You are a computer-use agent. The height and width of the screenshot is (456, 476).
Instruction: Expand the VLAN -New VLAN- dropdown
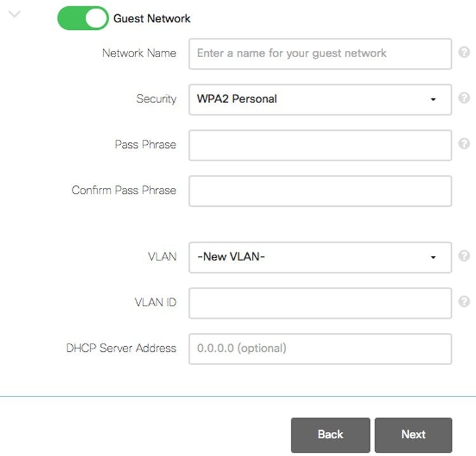coord(320,257)
